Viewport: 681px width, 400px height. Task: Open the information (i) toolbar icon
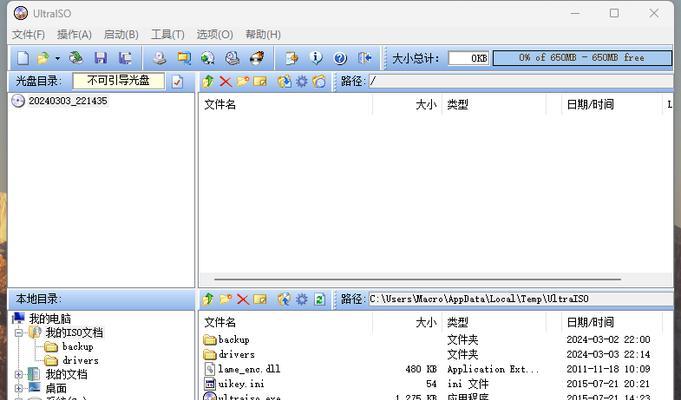point(316,58)
